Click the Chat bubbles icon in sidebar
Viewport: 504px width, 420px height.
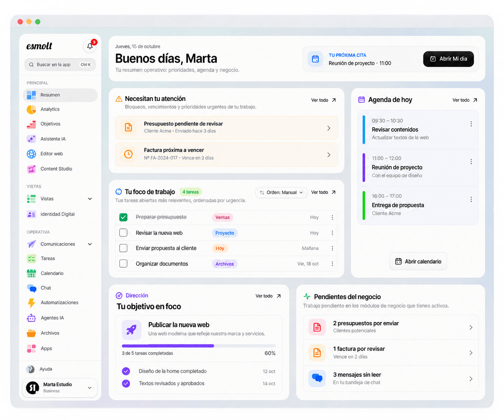pos(32,288)
